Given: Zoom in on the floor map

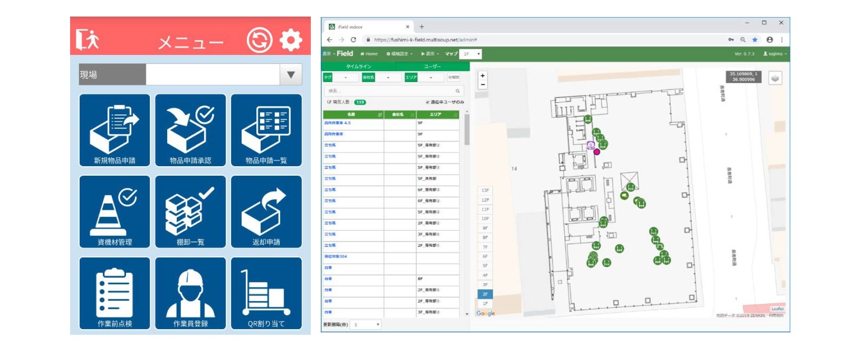Looking at the screenshot, I should pos(483,76).
